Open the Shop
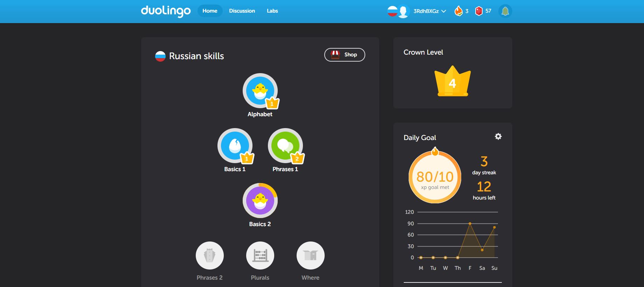This screenshot has height=287, width=644. [x=345, y=55]
